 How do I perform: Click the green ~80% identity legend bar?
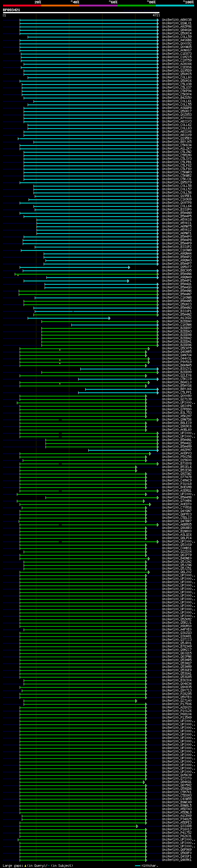pyautogui.click(x=137, y=6)
